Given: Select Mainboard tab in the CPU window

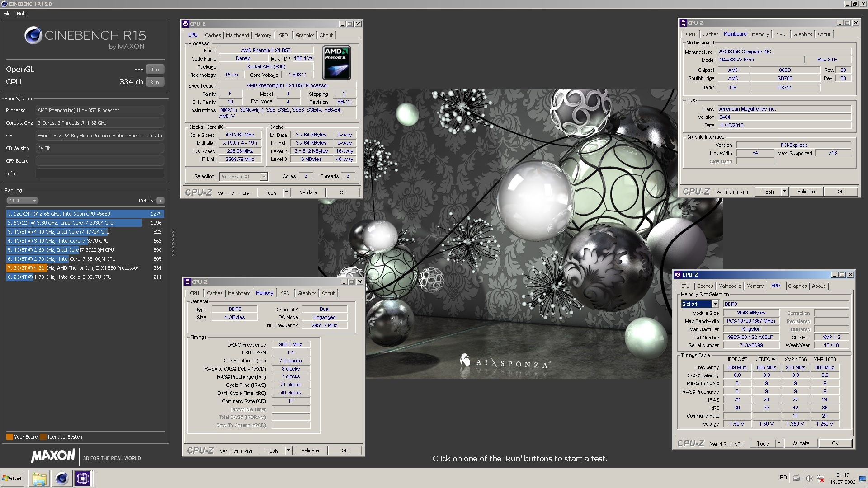Looking at the screenshot, I should click(x=237, y=35).
